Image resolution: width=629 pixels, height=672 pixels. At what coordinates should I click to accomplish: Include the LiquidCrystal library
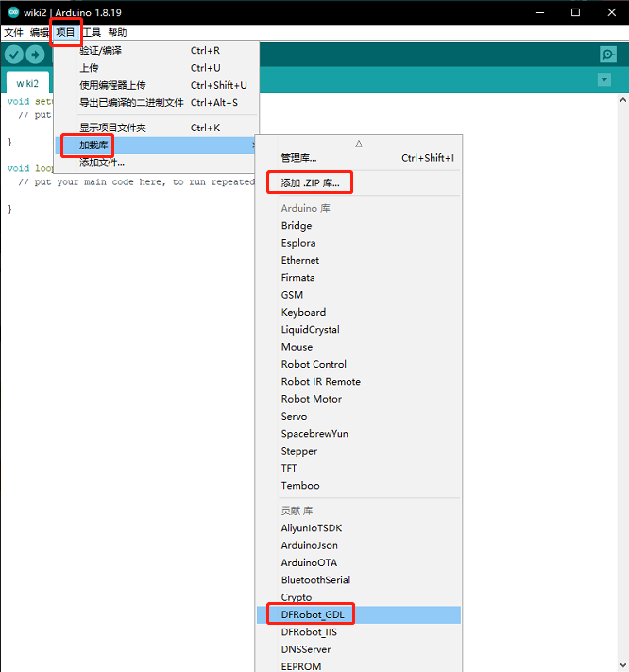coord(359,330)
